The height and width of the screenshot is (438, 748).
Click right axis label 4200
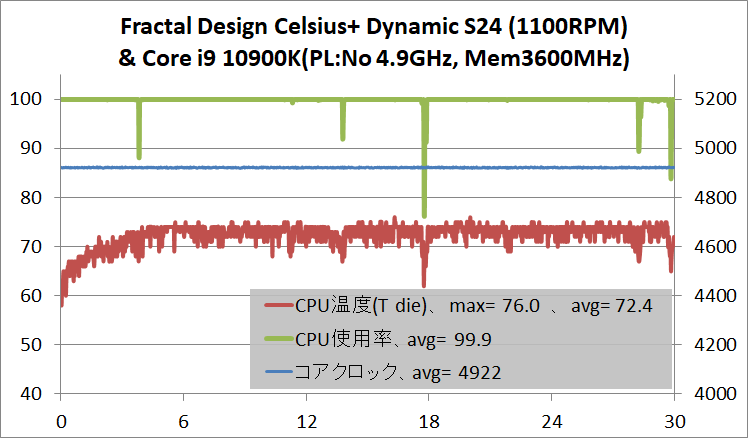point(715,345)
